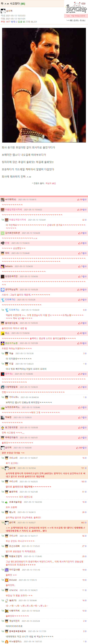The width and height of the screenshot is (88, 644).
Task: Click 염무새o's avatar icon
Action: coord(3,374)
